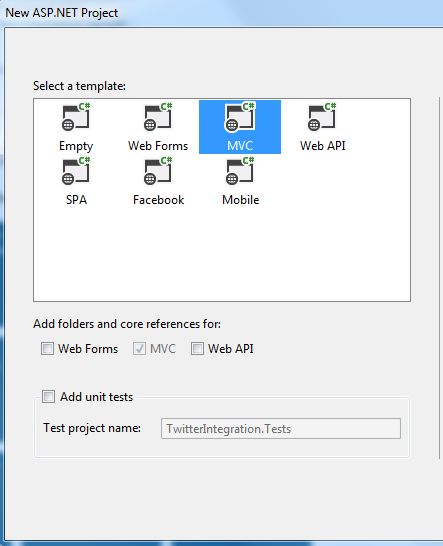Click the disabled MVC references checkbox
Screen dimensions: 443x546
[139, 348]
